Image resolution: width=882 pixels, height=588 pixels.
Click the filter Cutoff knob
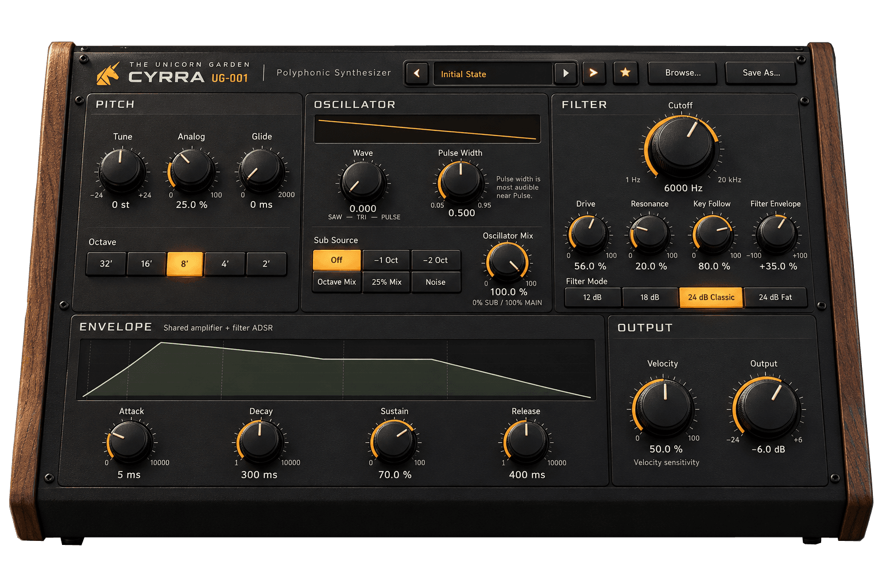click(x=682, y=146)
